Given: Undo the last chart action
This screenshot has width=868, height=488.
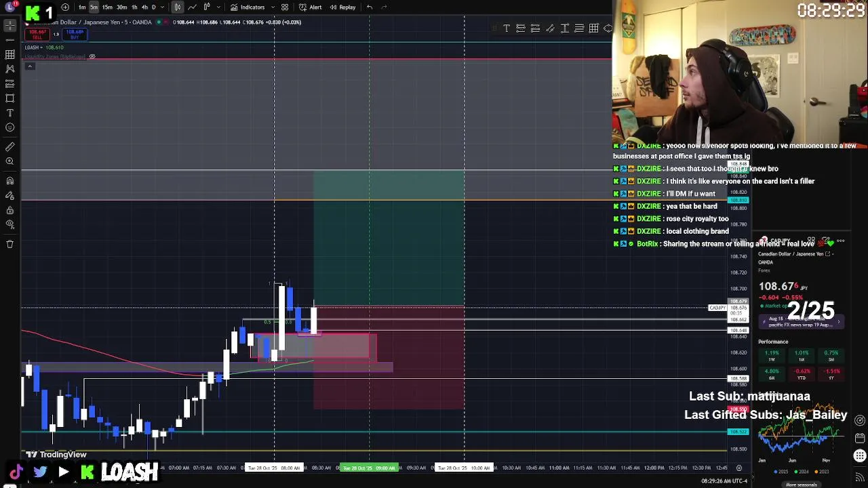Looking at the screenshot, I should [369, 7].
